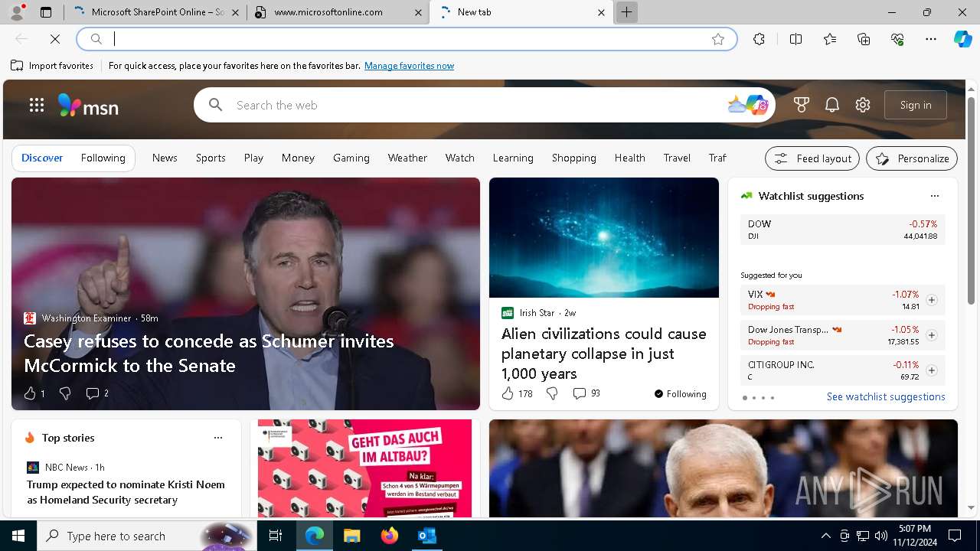Open MSN notifications bell
980x551 pixels.
click(832, 105)
